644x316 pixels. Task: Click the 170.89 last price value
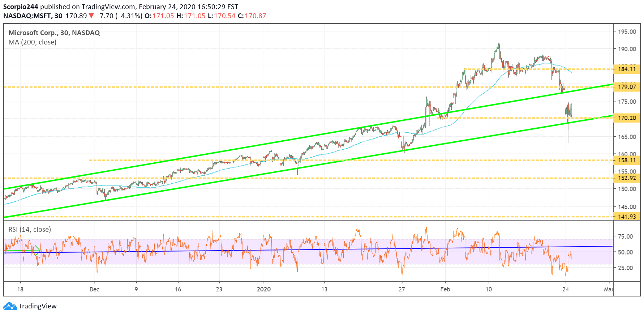point(76,16)
